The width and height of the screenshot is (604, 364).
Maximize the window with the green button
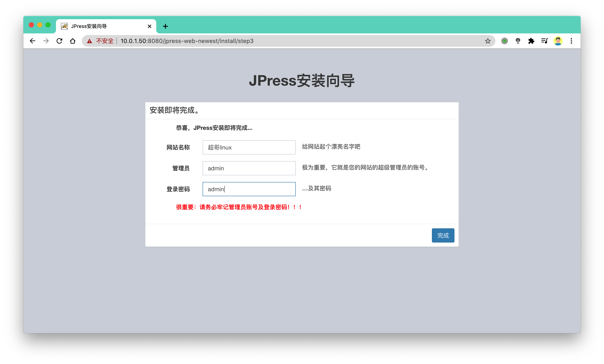48,25
